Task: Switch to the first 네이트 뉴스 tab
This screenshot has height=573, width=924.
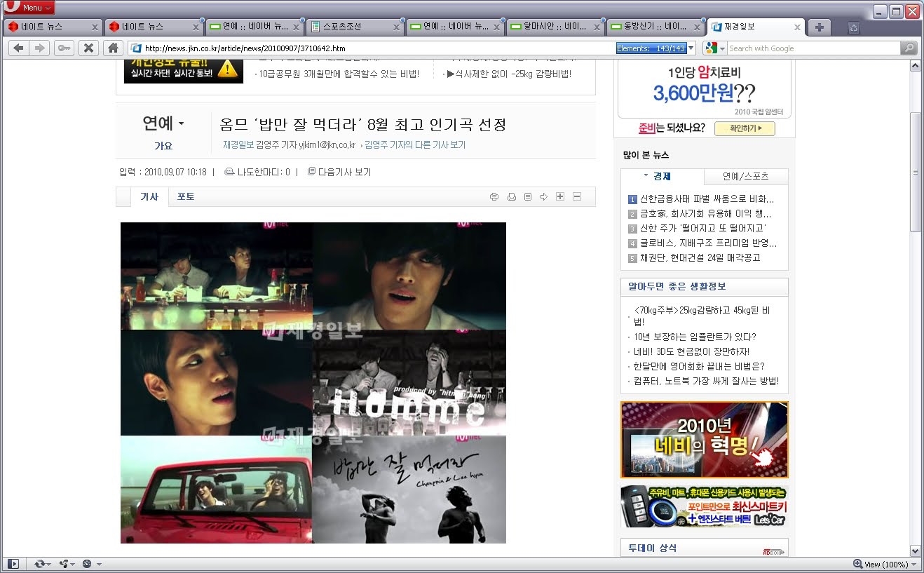Action: tap(53, 27)
